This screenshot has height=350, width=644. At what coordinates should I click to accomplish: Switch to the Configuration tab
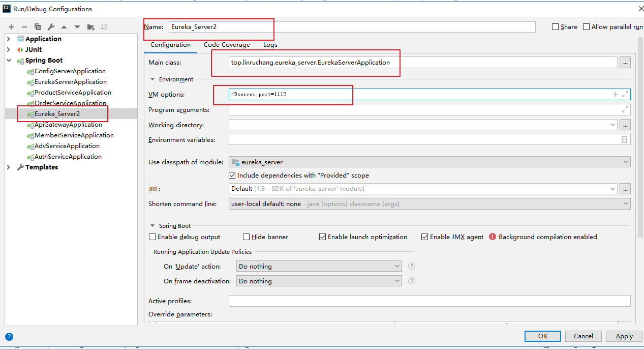pos(170,45)
